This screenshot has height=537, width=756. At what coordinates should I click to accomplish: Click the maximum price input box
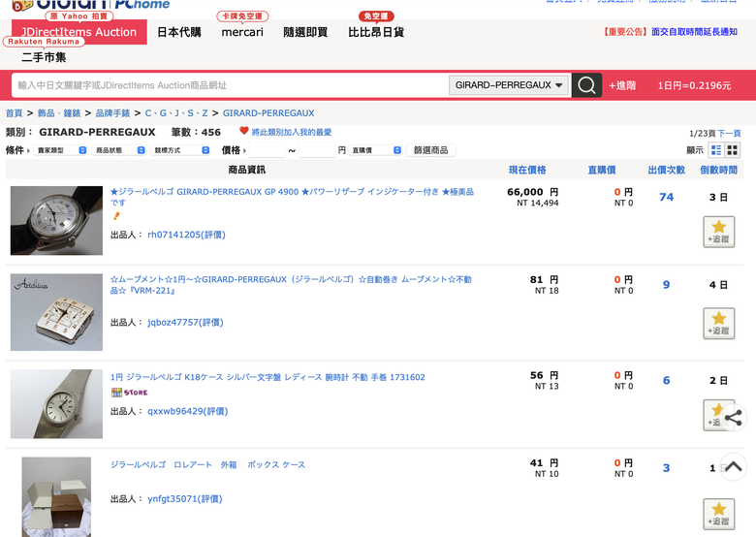click(316, 150)
